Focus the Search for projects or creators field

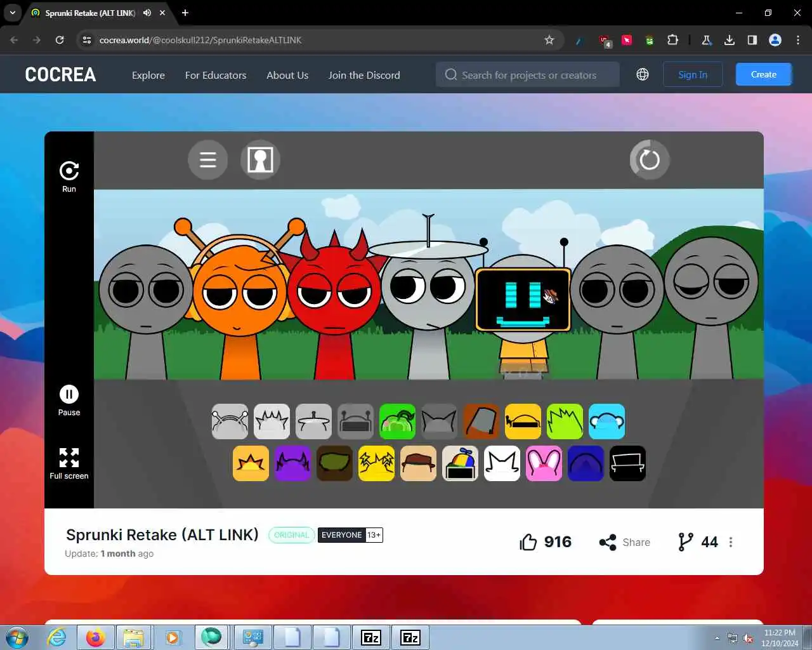528,74
